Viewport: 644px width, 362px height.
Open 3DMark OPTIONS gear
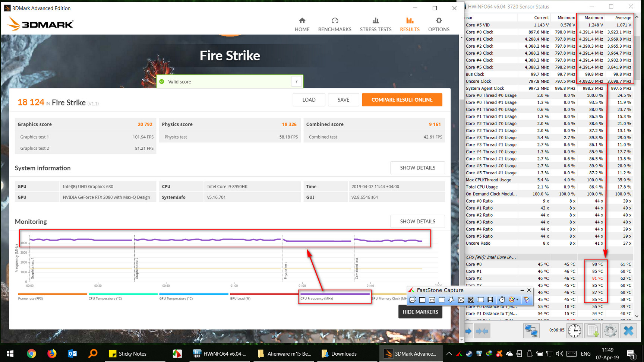tap(439, 25)
